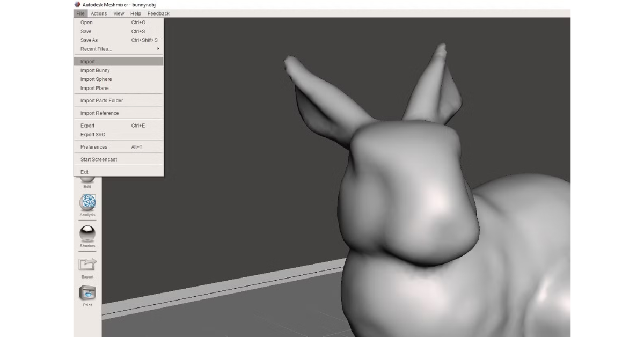Select Import Plane
Image resolution: width=644 pixels, height=337 pixels.
93,88
